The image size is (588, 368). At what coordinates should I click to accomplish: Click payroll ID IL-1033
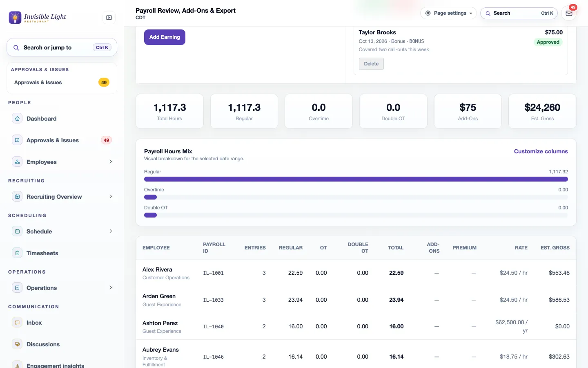(213, 300)
